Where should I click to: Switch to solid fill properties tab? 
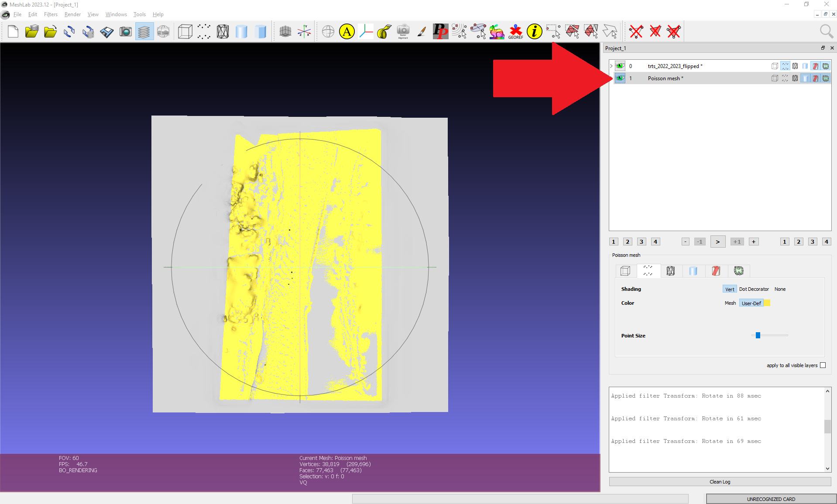[x=693, y=271]
